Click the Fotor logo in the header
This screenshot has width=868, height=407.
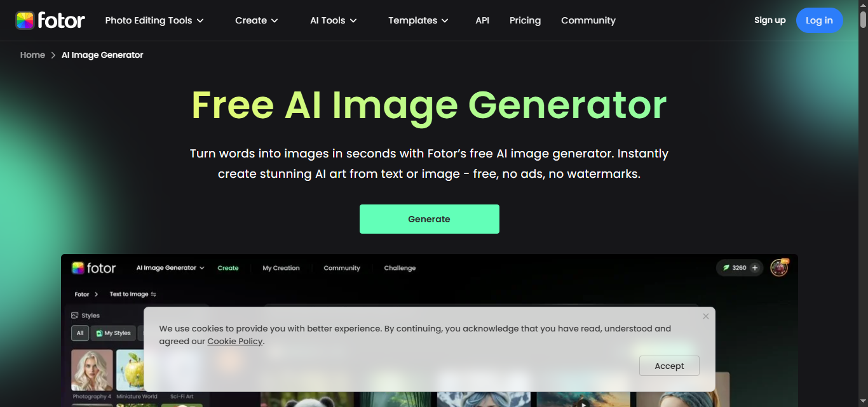[x=50, y=20]
